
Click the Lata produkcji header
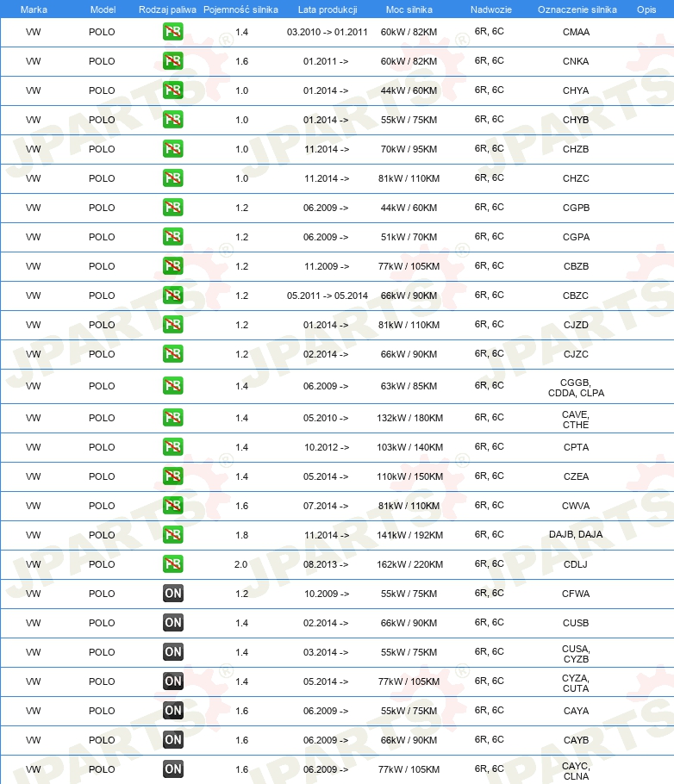[328, 9]
